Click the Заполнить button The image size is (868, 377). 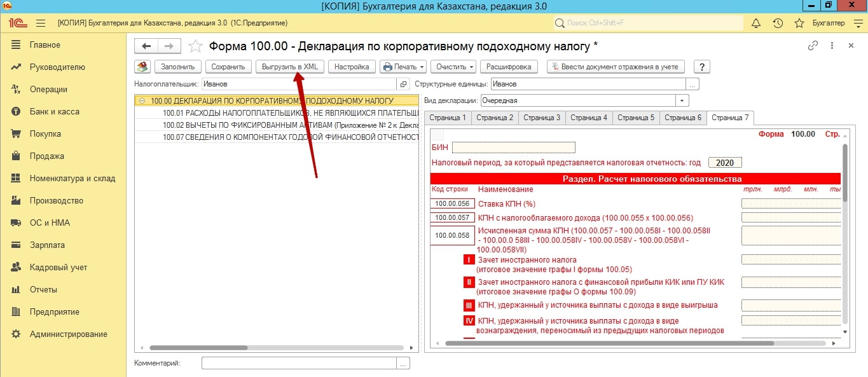coord(178,67)
